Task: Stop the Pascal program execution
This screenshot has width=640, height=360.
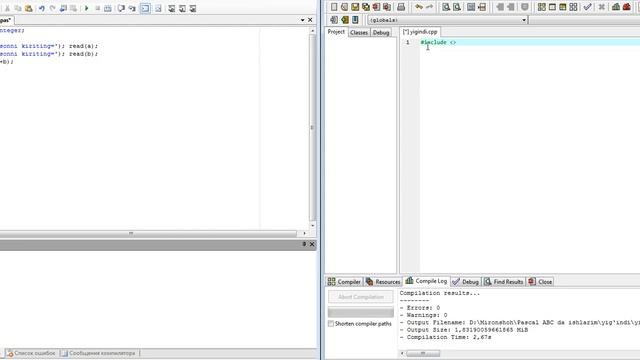Action: click(98, 8)
